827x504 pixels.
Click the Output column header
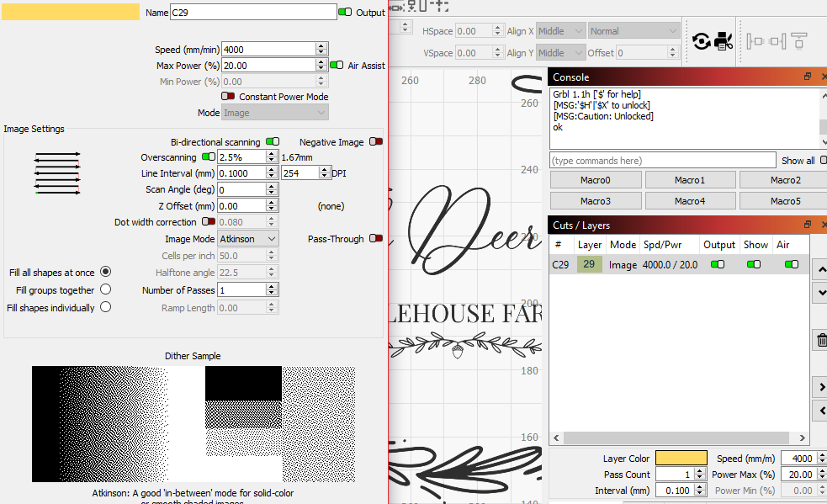[719, 245]
